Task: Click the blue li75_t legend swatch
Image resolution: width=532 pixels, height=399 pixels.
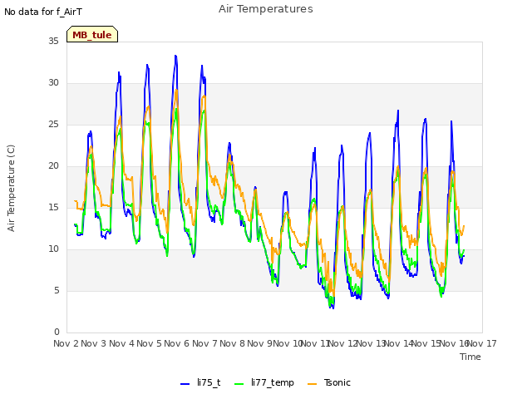Action: [x=185, y=384]
